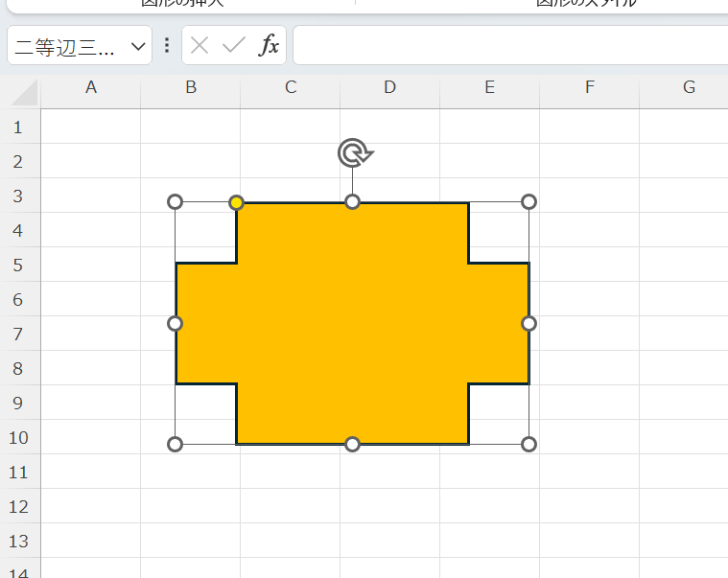
Task: Click the top-right resize handle of shape
Action: (528, 201)
